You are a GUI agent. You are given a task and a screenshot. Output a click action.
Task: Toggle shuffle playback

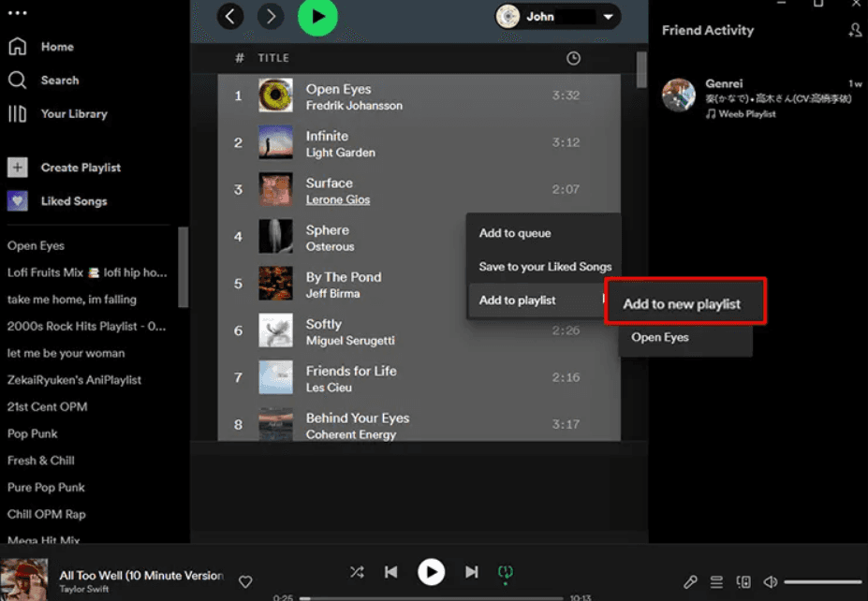click(x=357, y=572)
